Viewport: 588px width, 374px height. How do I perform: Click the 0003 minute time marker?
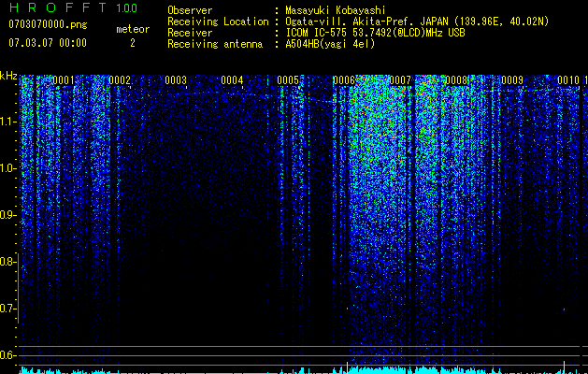point(176,80)
